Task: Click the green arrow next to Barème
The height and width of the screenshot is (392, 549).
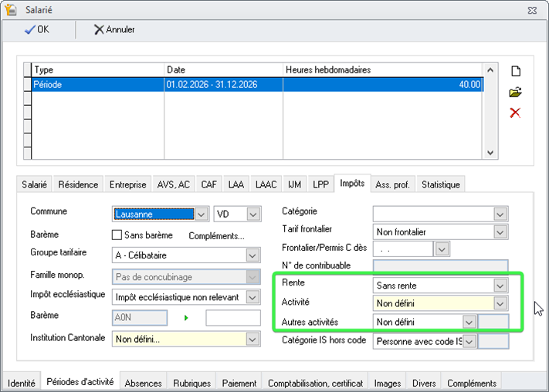Action: pyautogui.click(x=185, y=317)
